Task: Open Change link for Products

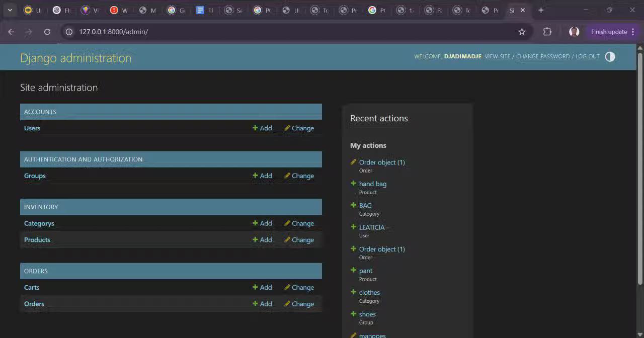Action: 299,240
